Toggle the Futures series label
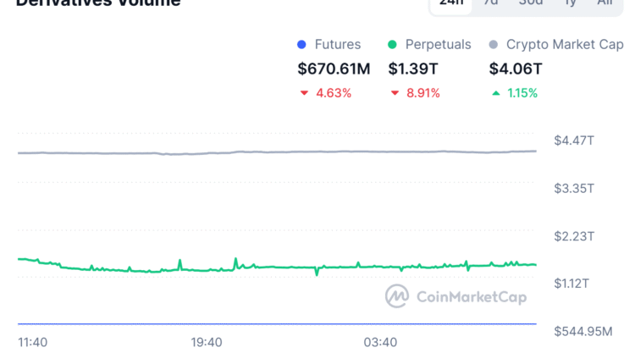This screenshot has height=364, width=635. 337,45
